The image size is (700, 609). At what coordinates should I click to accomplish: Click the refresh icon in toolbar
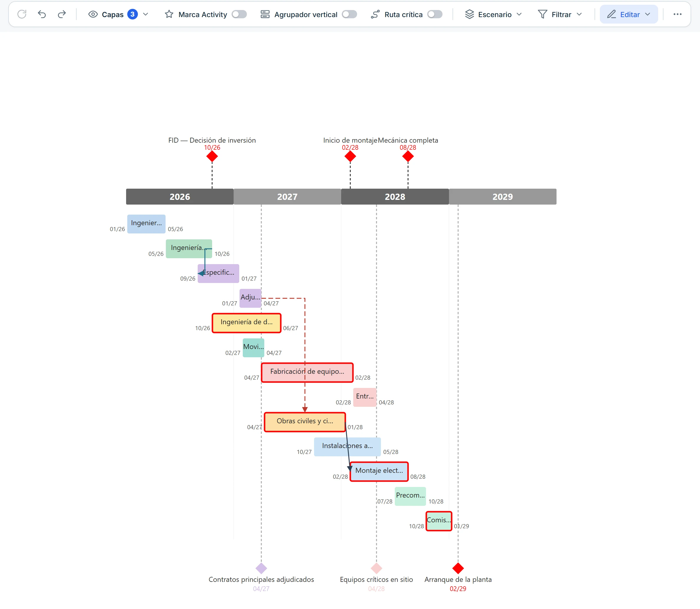[22, 14]
